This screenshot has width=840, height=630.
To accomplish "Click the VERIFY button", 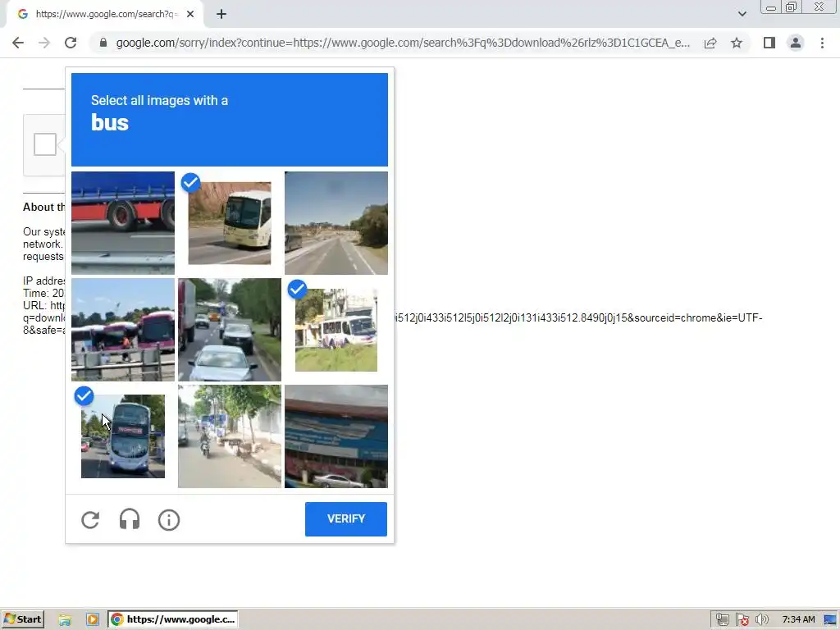I will coord(346,518).
